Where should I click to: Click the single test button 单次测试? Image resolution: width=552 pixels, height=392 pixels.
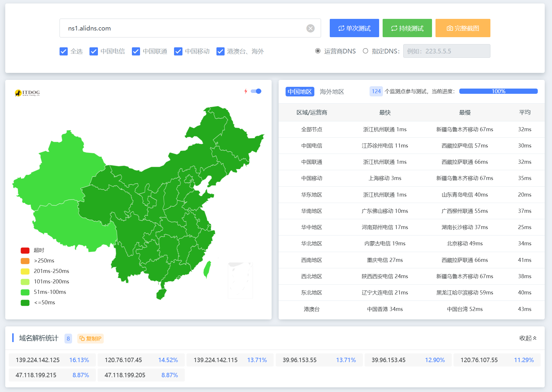[354, 28]
